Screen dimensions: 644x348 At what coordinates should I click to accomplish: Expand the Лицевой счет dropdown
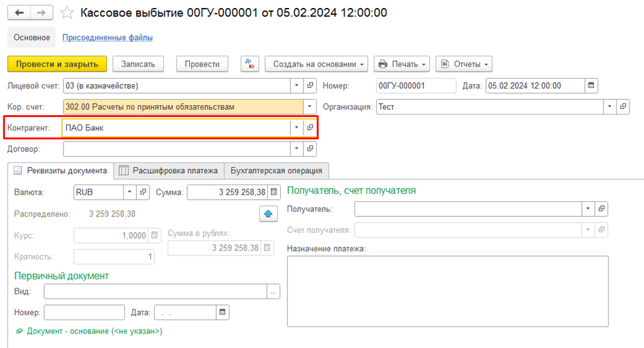click(x=296, y=85)
